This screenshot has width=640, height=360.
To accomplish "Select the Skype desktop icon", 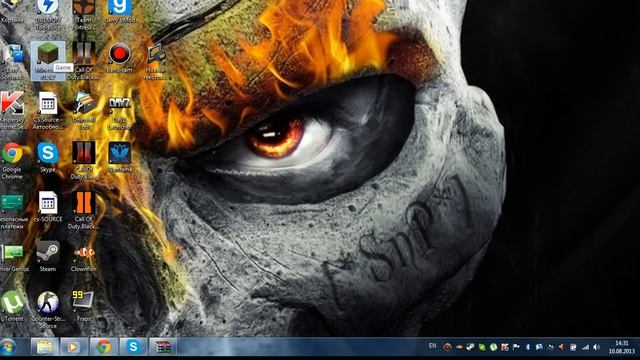I will point(48,157).
